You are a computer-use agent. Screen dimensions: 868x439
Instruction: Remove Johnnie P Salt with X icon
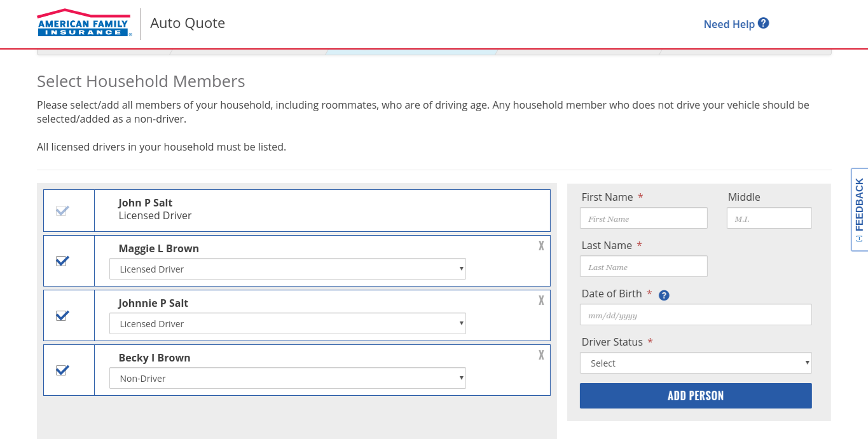(x=541, y=301)
